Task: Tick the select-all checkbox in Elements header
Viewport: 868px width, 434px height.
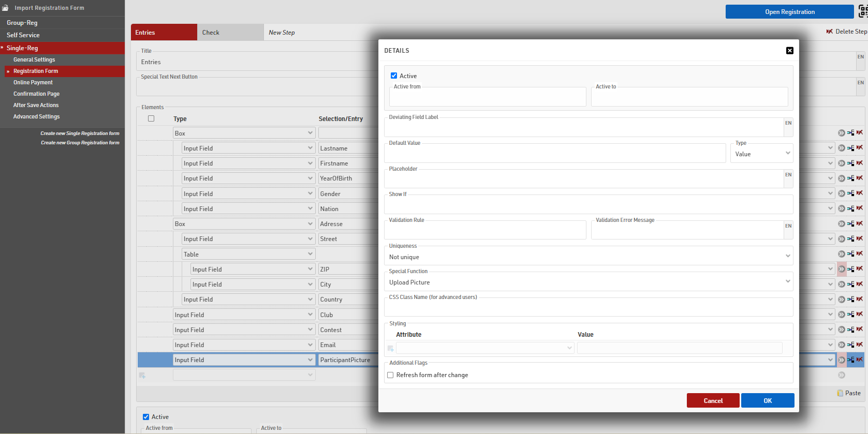Action: 151,118
